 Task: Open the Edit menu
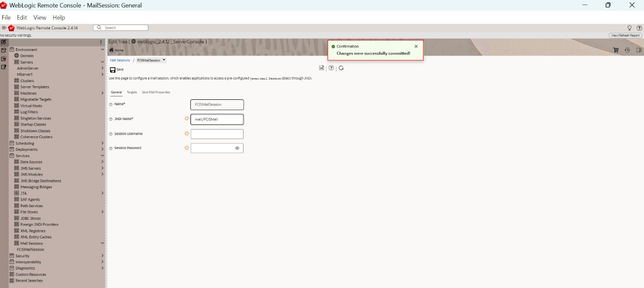click(22, 18)
